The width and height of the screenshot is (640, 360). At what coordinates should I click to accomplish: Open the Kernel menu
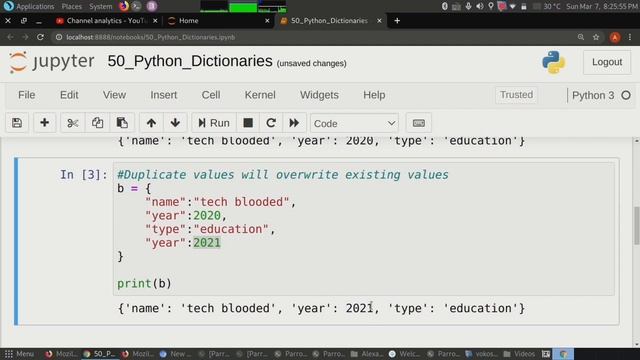260,95
